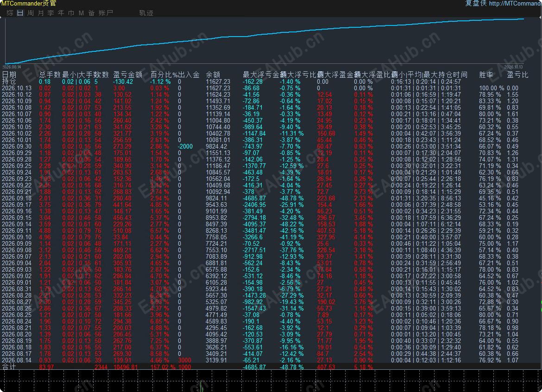This screenshot has height=392, width=542.
Task: Select the 2026.09.30 date row
Action: (17, 146)
